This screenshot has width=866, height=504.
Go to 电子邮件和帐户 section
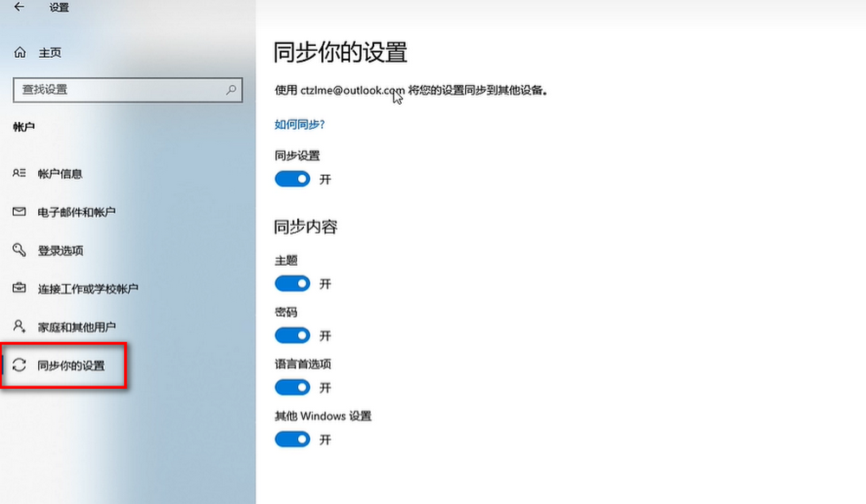[x=76, y=212]
